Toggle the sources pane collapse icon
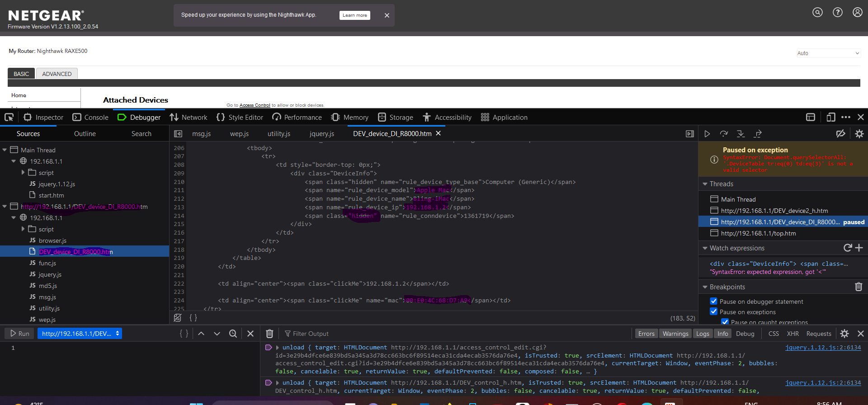The height and width of the screenshot is (405, 868). pos(178,134)
